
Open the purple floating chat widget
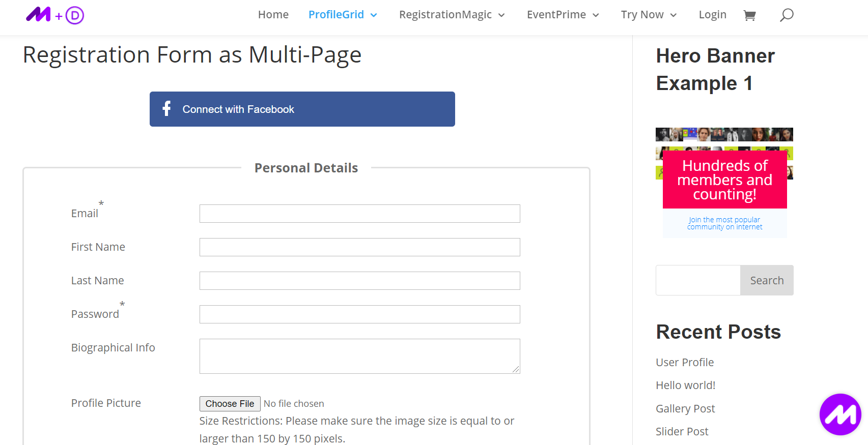[x=840, y=414]
